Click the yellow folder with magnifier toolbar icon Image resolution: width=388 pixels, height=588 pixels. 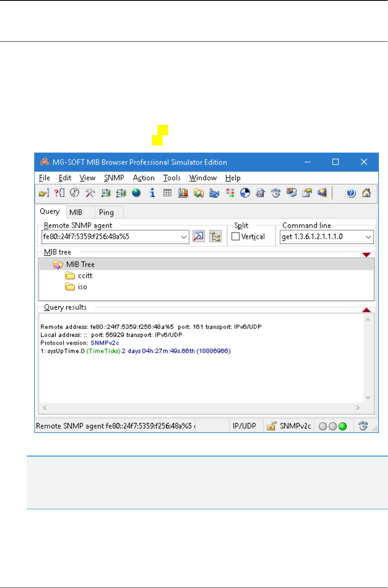coord(199,193)
